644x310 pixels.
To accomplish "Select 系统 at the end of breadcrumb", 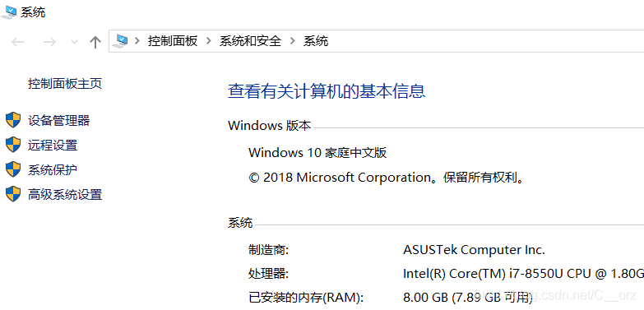I will (316, 41).
